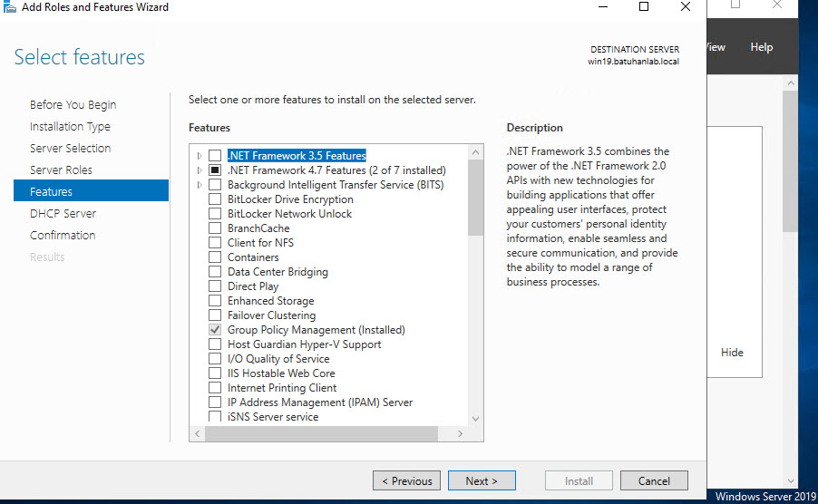Open the Help menu in Server Manager
Viewport: 818px width, 504px height.
(x=761, y=47)
